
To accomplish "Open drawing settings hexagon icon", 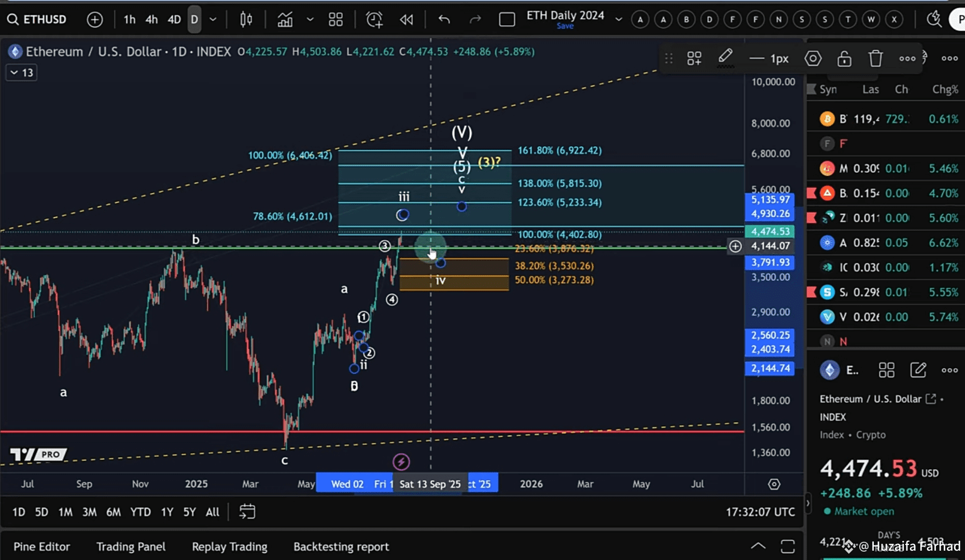I will click(x=813, y=58).
